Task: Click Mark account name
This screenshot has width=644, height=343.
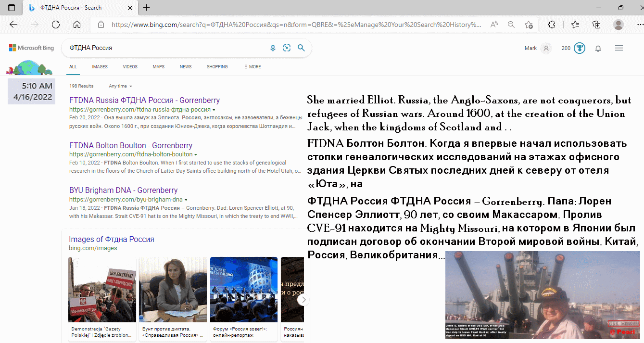Action: click(x=530, y=48)
